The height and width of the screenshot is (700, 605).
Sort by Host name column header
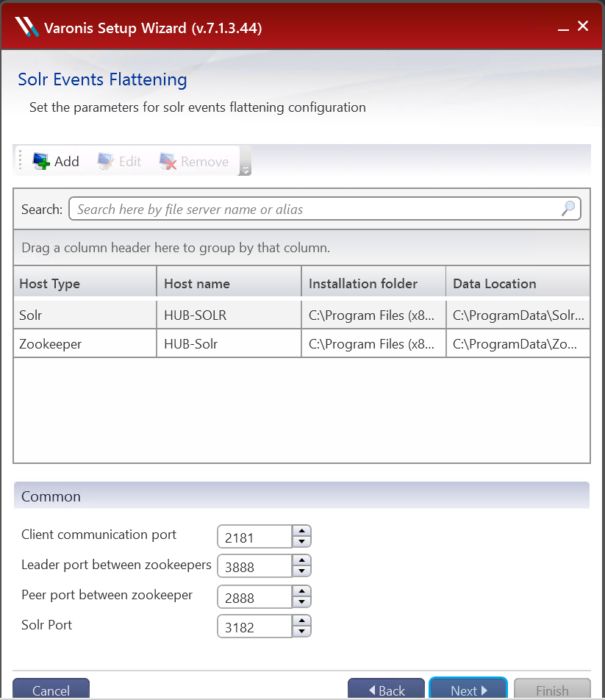pyautogui.click(x=229, y=283)
